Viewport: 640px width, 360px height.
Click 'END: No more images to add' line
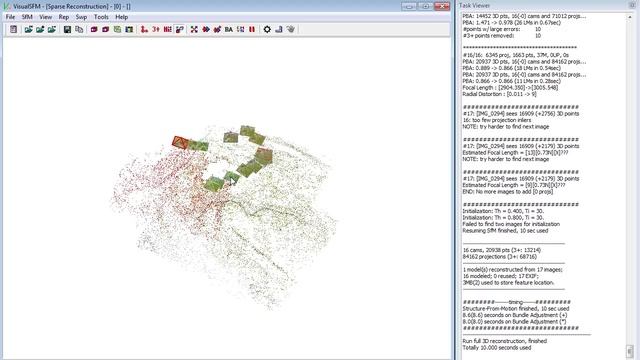pyautogui.click(x=508, y=191)
